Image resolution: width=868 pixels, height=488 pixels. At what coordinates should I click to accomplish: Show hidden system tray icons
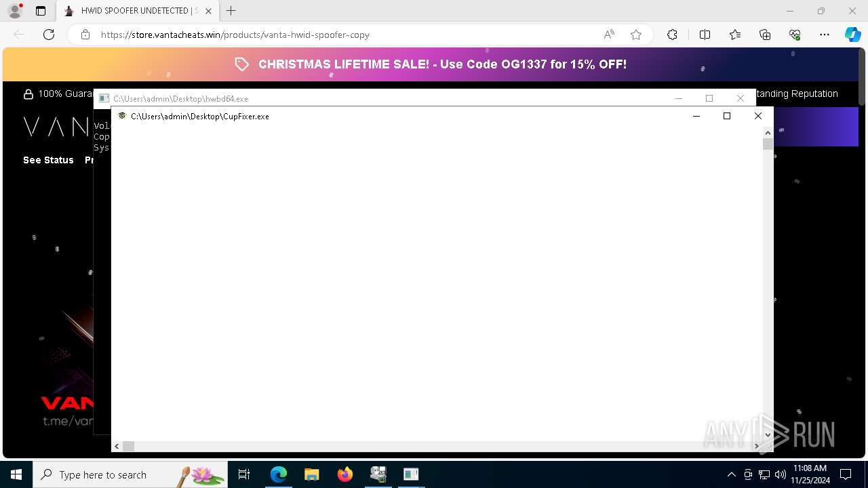(731, 474)
